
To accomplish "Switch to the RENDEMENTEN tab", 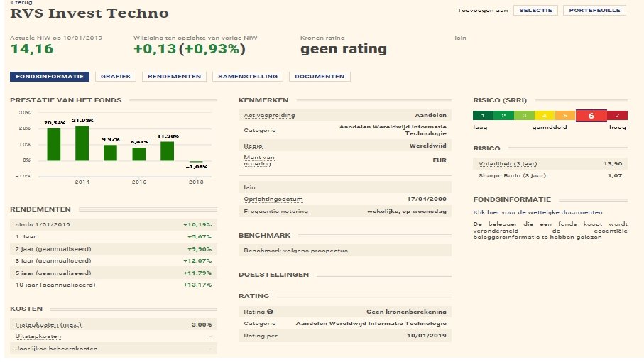I will tap(174, 77).
